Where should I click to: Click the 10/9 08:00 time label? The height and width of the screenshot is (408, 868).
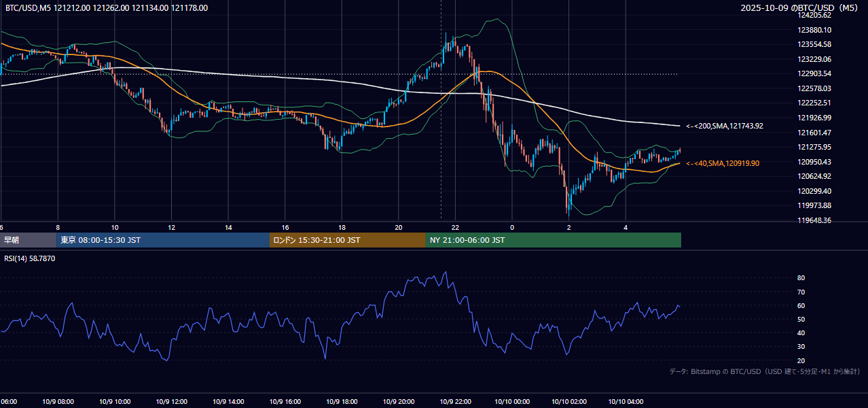(x=57, y=402)
